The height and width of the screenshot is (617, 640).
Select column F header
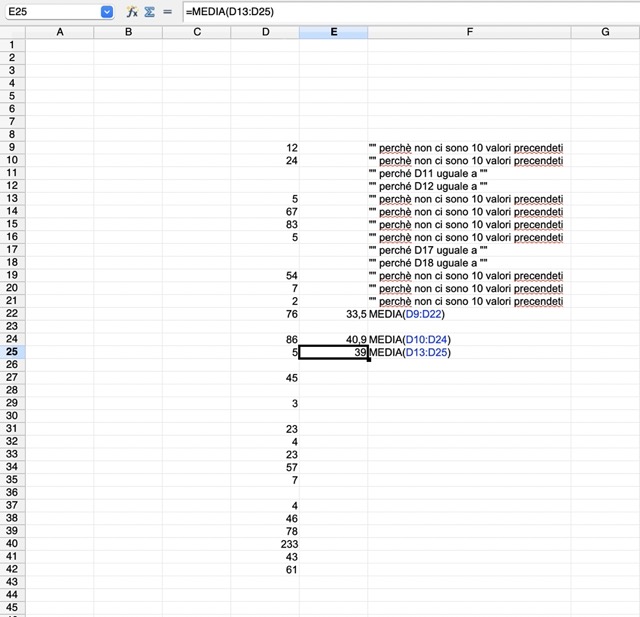coord(469,32)
